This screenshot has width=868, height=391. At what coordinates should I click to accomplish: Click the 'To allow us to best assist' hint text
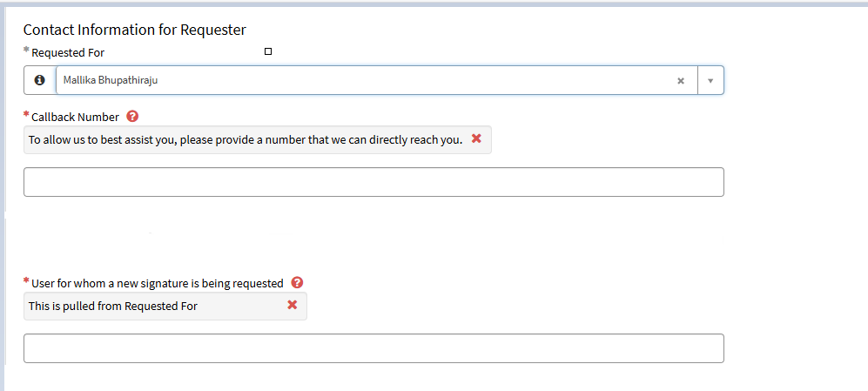tap(246, 139)
